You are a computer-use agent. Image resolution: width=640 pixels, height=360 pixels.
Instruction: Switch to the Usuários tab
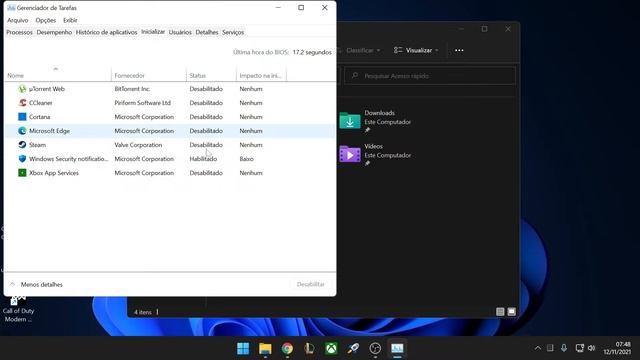click(180, 32)
